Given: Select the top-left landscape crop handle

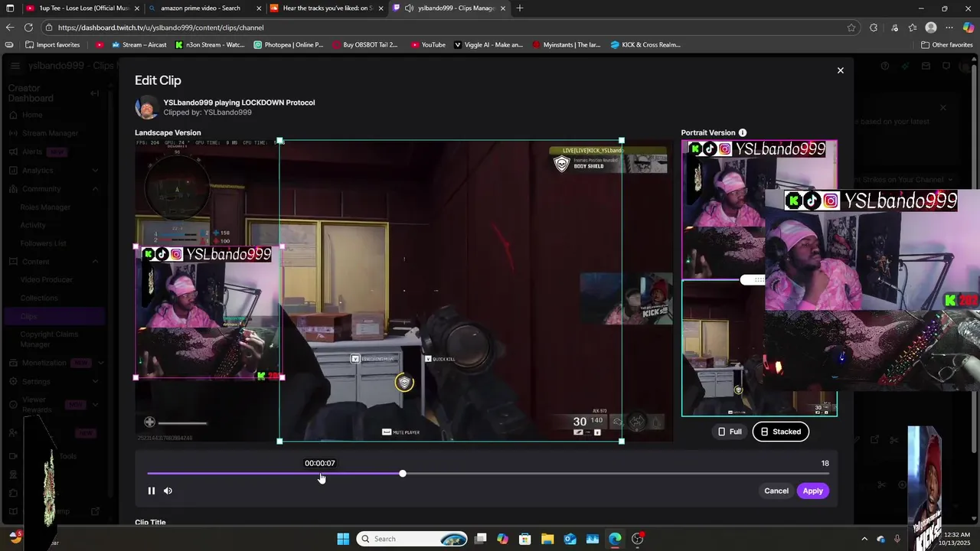Looking at the screenshot, I should click(x=279, y=141).
